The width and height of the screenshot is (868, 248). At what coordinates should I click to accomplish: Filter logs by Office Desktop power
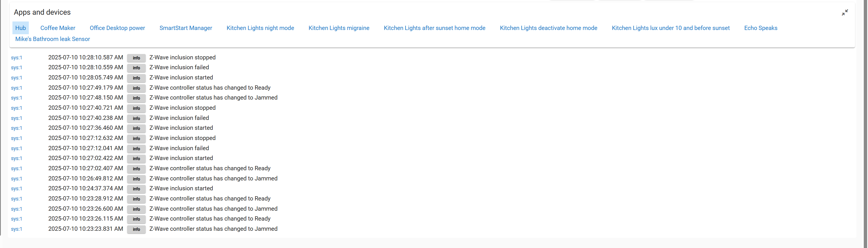click(x=117, y=28)
